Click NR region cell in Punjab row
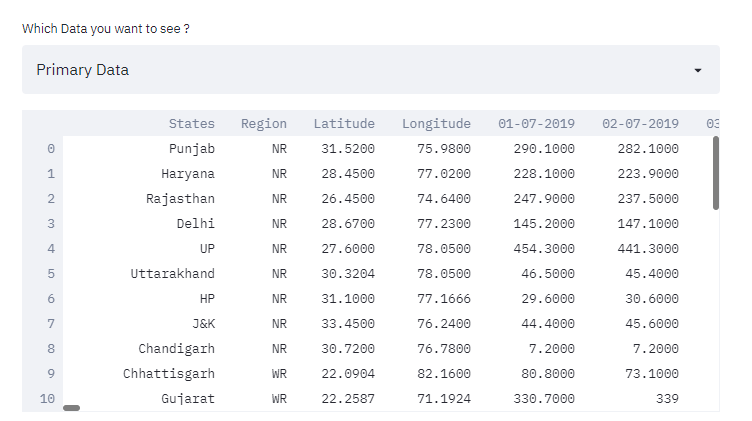Image resolution: width=752 pixels, height=421 pixels. point(279,149)
